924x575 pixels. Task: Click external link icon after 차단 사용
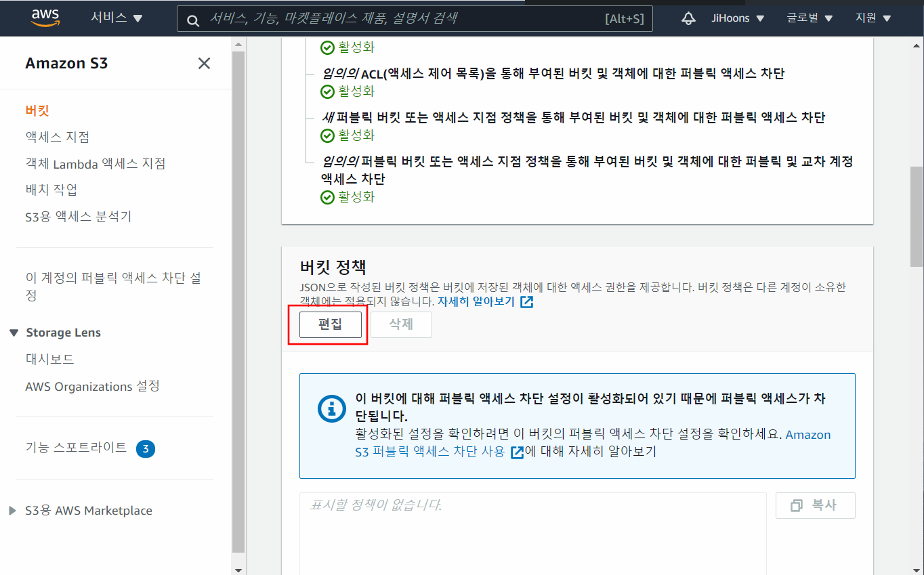click(517, 452)
